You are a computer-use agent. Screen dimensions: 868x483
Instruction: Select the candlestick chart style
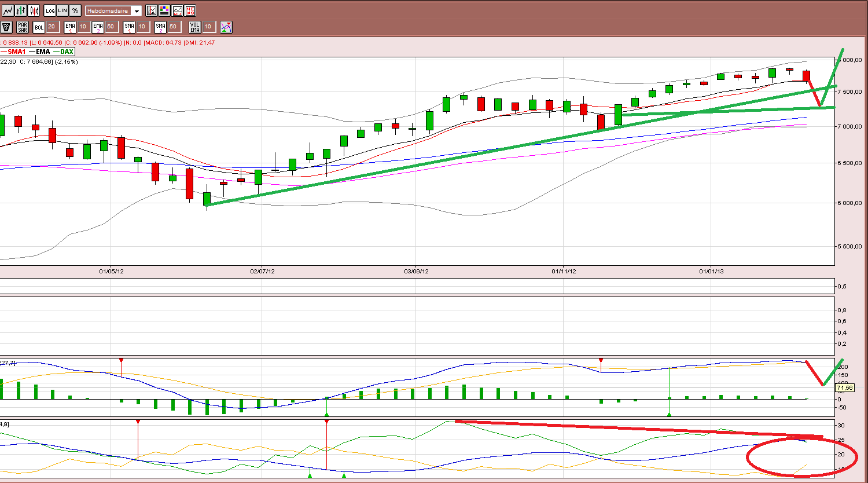click(34, 10)
